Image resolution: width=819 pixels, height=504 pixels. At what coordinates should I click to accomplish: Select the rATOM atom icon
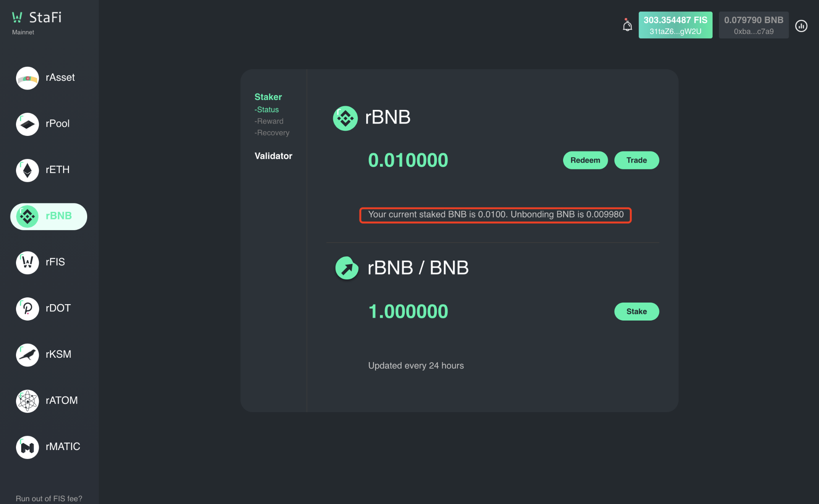pos(27,401)
